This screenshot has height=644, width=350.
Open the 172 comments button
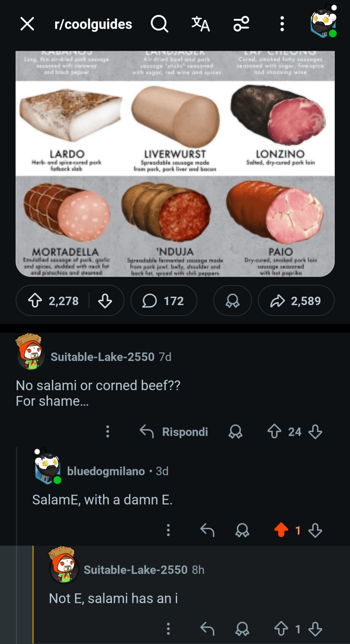(x=164, y=301)
